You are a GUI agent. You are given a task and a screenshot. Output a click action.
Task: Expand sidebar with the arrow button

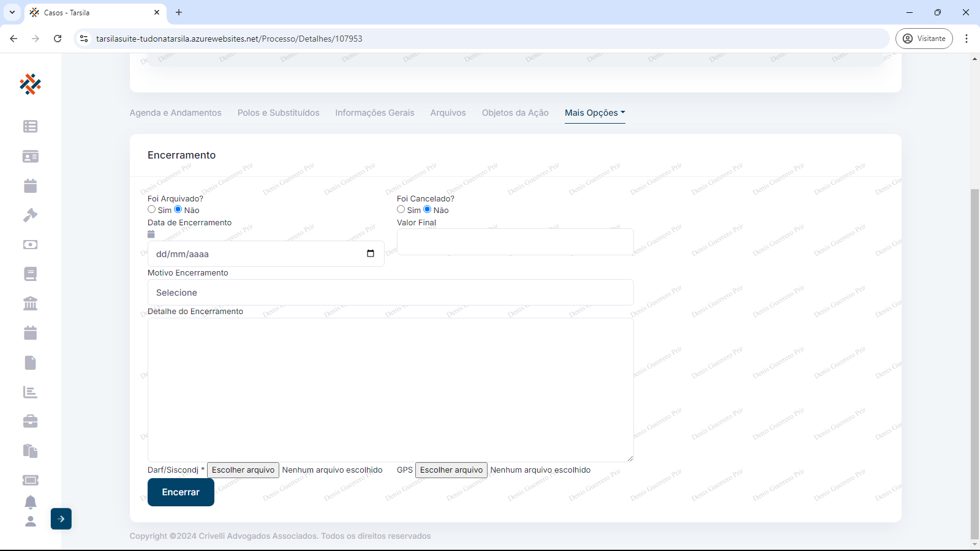(61, 519)
